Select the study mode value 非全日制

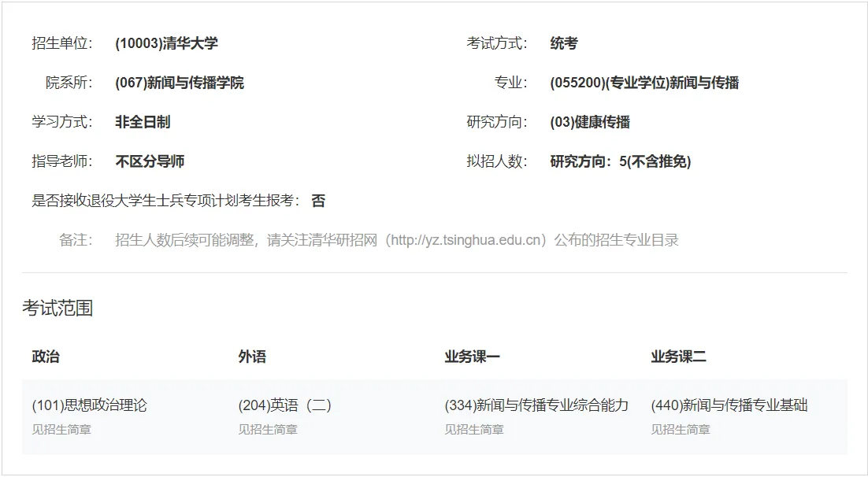coord(143,122)
